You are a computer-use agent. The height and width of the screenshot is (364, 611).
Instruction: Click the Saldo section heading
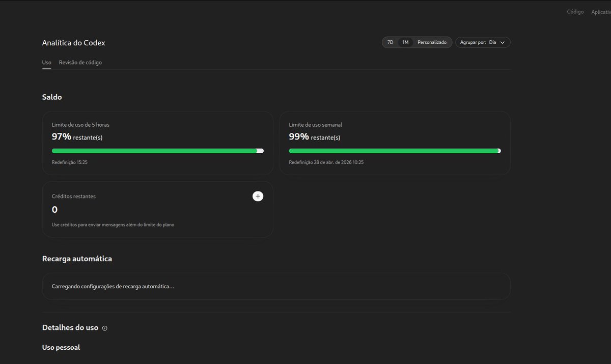click(52, 97)
